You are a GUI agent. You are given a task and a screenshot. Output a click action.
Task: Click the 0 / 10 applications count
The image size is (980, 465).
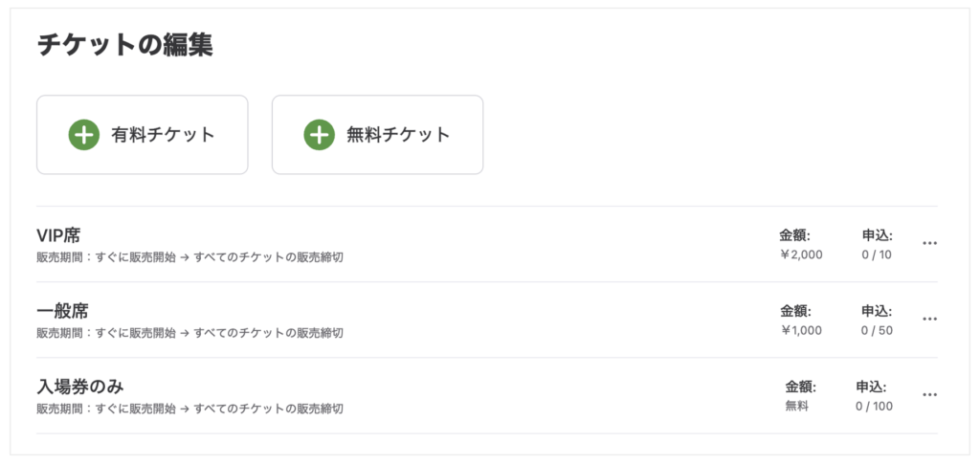(877, 255)
